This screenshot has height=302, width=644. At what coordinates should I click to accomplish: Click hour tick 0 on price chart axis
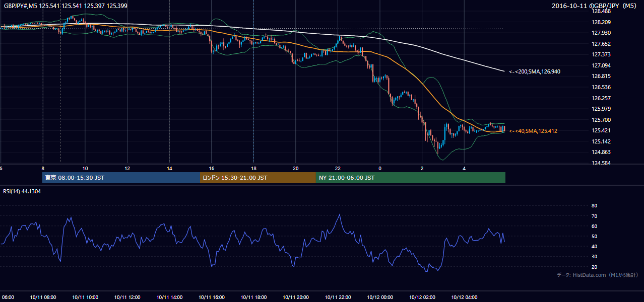pyautogui.click(x=380, y=168)
